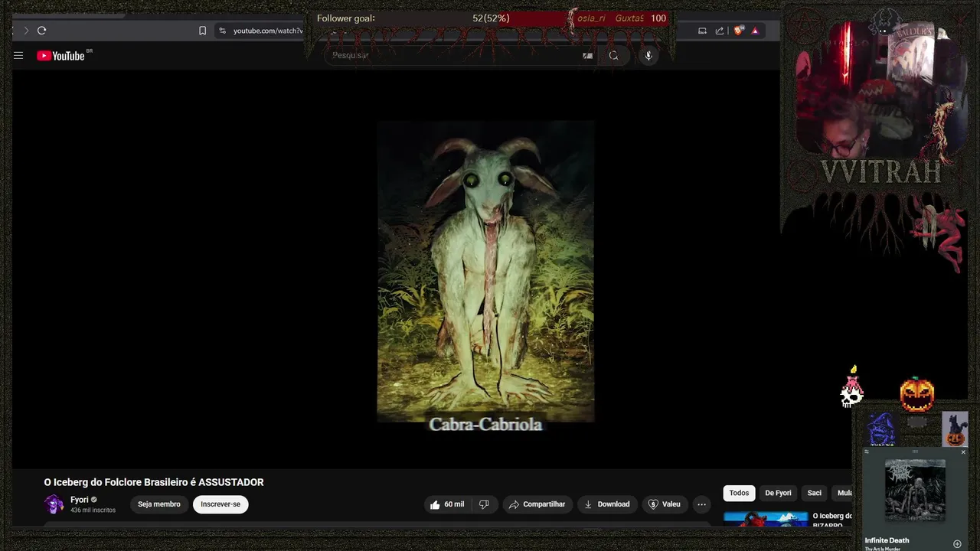Open more actions three-dot menu
The width and height of the screenshot is (980, 551).
point(701,504)
